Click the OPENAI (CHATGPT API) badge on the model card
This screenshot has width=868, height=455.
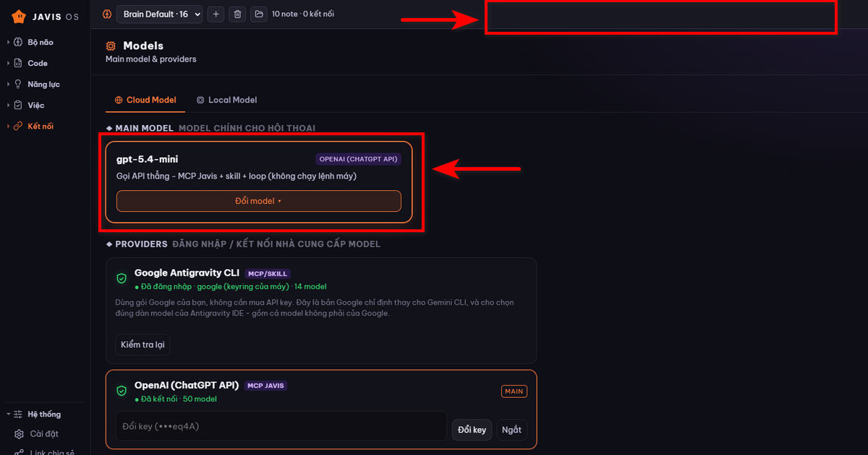click(358, 159)
